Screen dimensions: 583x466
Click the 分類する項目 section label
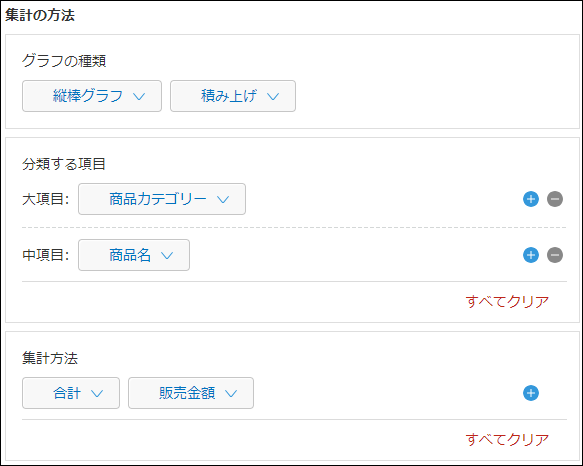coord(64,164)
